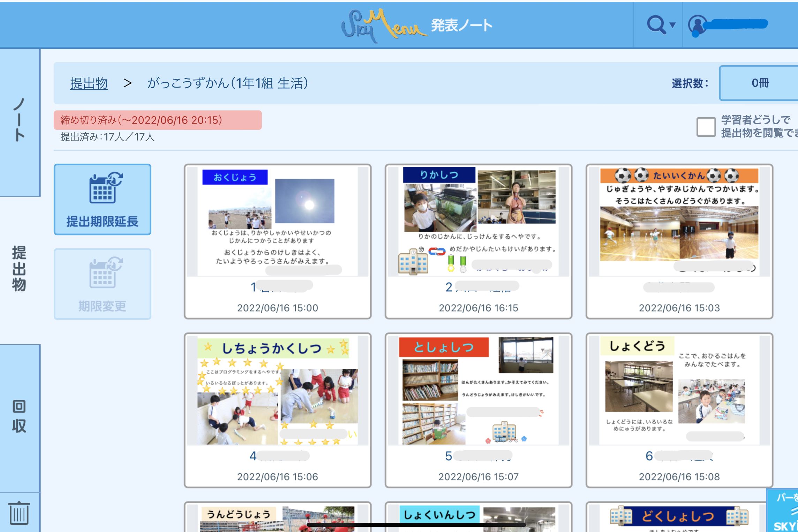Click the 提出期限延長 calendar button

pyautogui.click(x=102, y=200)
